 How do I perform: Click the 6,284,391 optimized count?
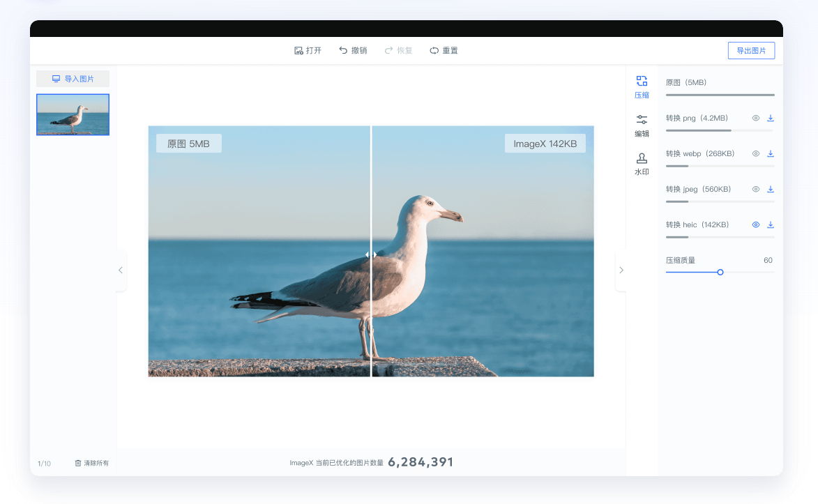[x=421, y=462]
